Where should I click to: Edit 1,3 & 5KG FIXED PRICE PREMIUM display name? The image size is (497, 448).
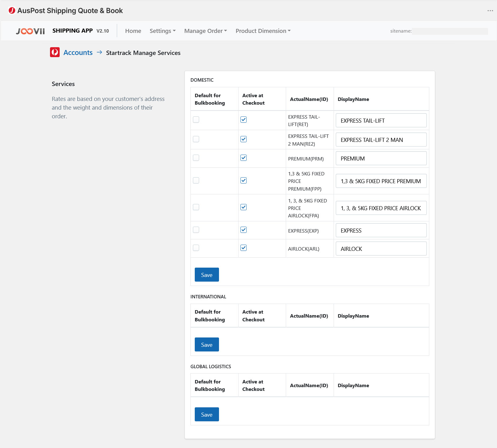tap(381, 181)
